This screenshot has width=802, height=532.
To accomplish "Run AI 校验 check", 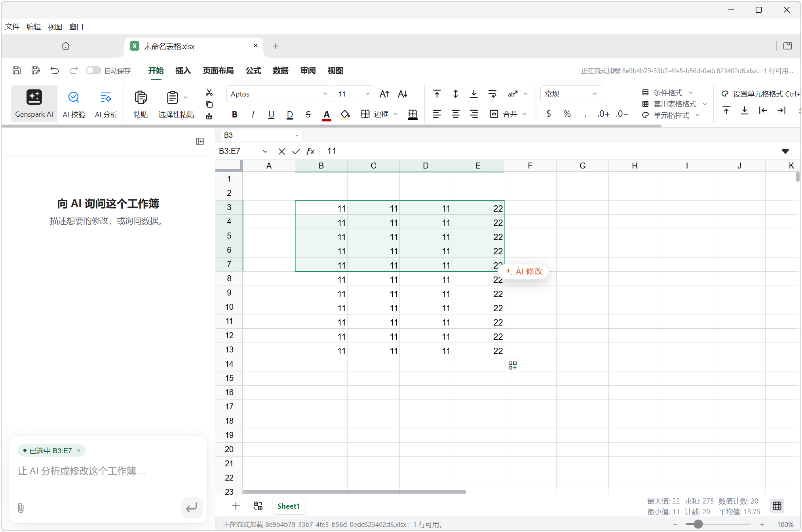I will tap(74, 104).
